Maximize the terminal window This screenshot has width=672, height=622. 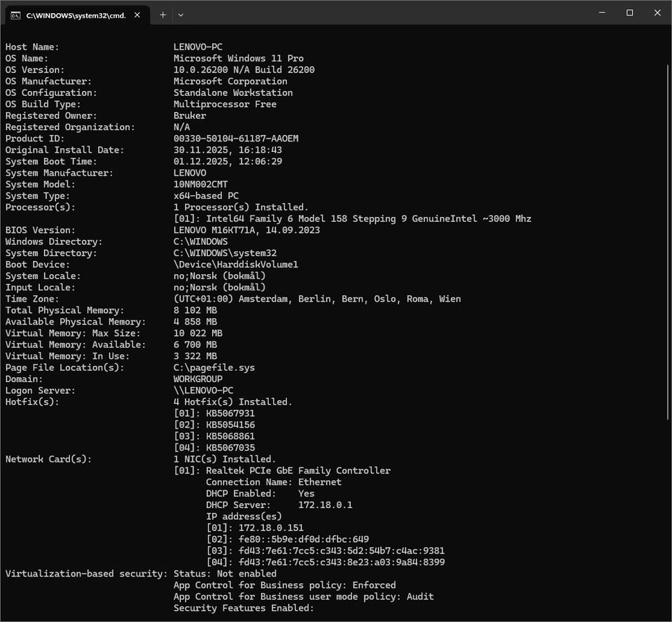coord(629,13)
